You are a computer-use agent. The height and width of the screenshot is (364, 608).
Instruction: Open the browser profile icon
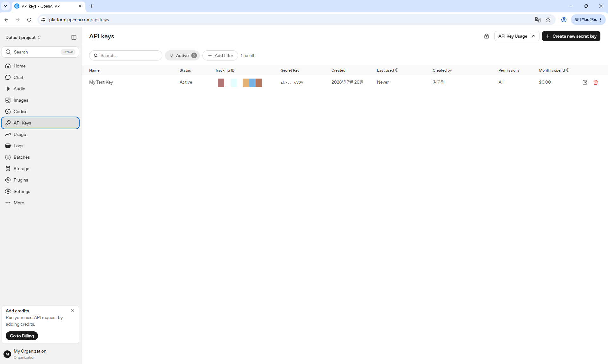564,20
